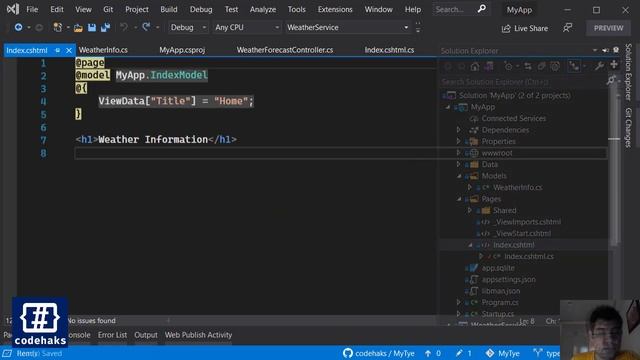Select the app.sqlite file

[498, 268]
